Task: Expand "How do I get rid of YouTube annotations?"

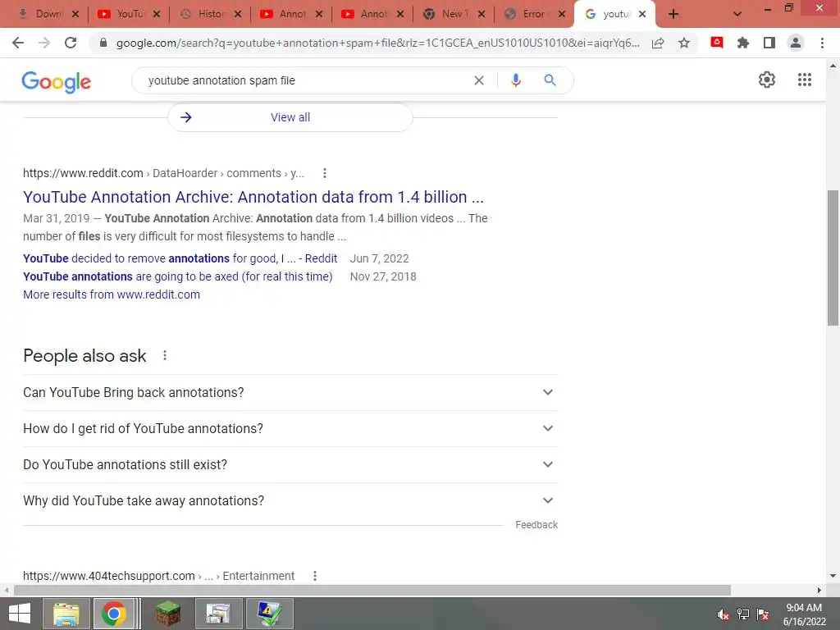Action: tap(290, 428)
